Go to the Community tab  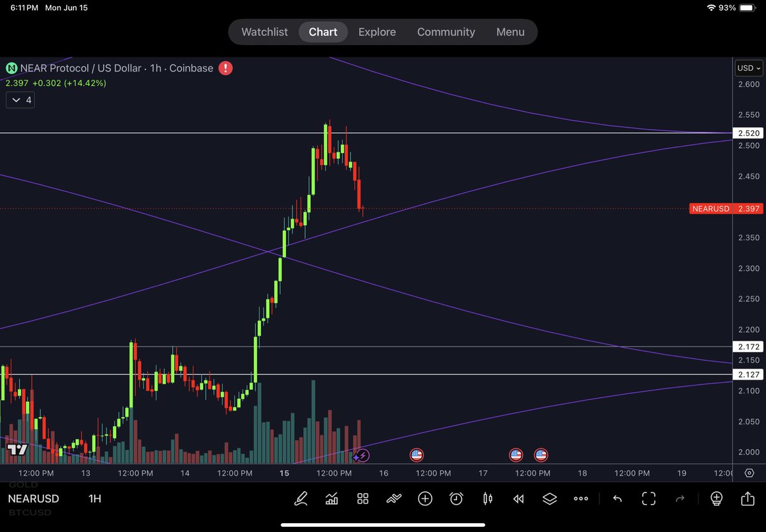[446, 32]
